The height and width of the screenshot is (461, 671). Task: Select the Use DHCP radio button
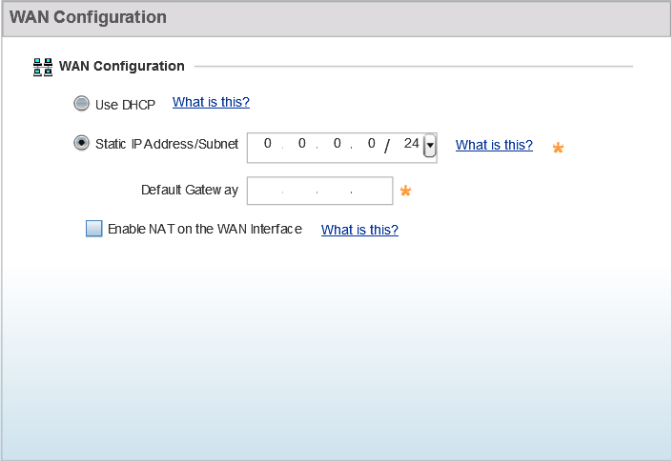coord(81,103)
